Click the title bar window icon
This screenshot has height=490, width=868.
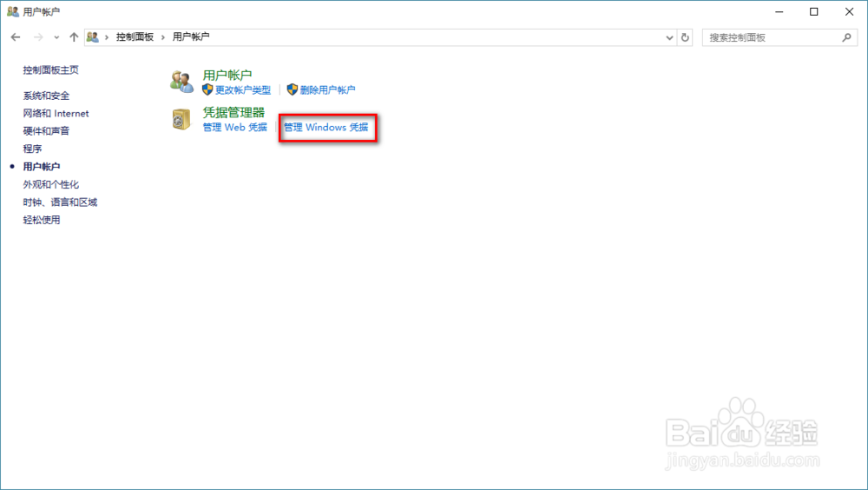coord(13,11)
